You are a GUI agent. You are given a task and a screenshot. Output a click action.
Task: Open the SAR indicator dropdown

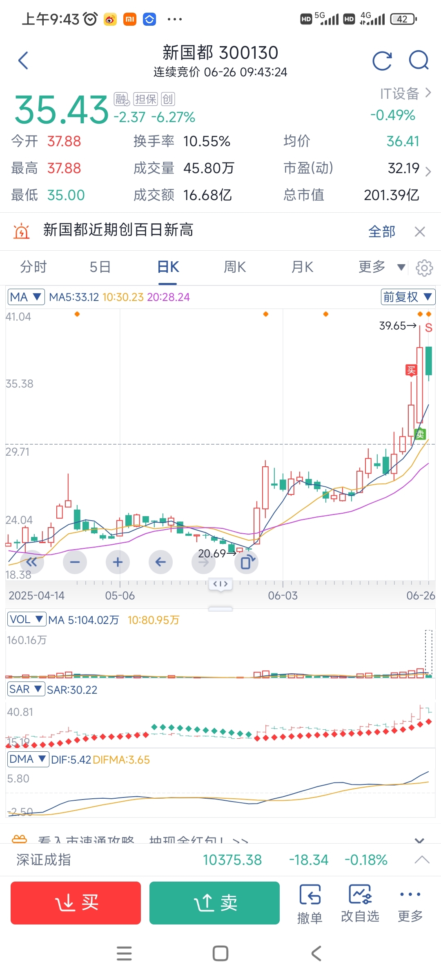click(x=26, y=689)
